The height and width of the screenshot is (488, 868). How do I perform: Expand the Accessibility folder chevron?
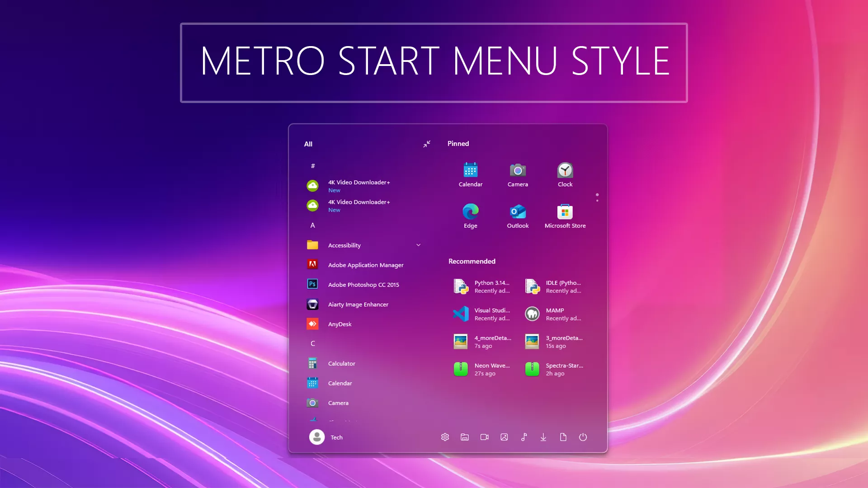pos(418,245)
